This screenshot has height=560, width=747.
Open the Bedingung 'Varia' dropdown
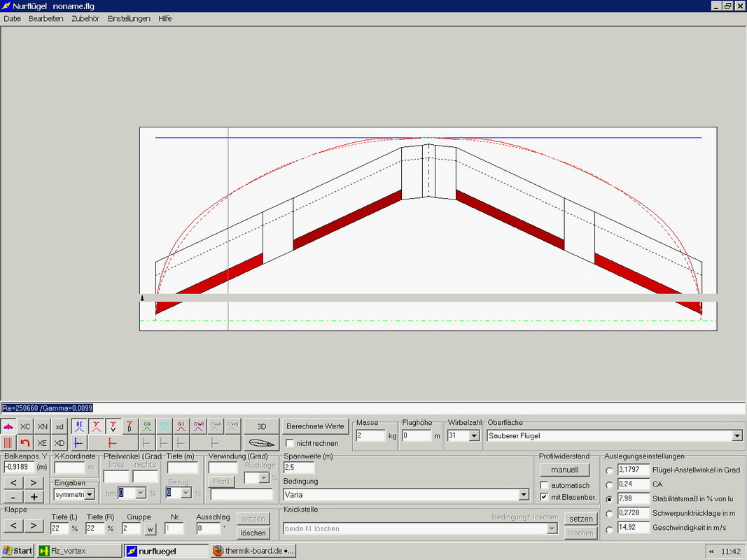pyautogui.click(x=523, y=494)
